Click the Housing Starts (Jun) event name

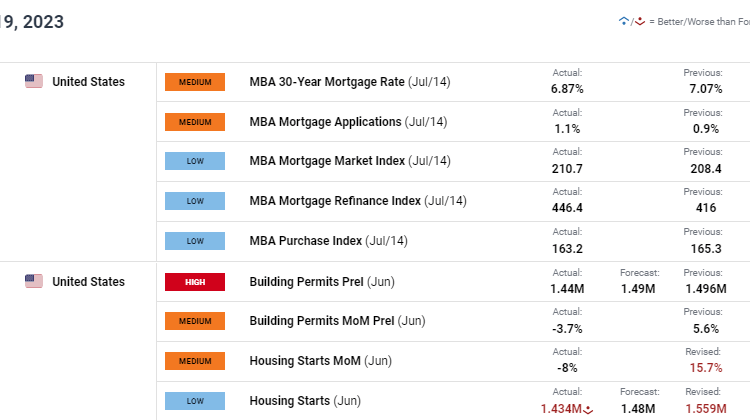306,401
